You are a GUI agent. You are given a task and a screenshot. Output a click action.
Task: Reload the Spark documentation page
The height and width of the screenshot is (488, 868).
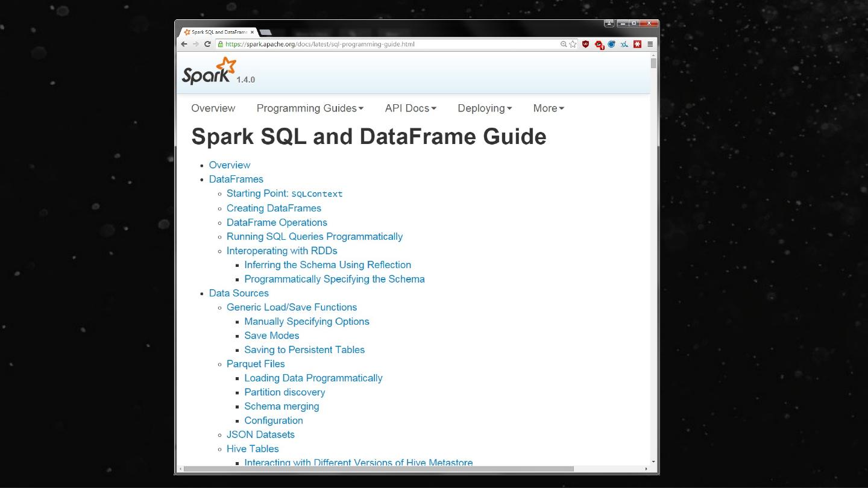208,44
